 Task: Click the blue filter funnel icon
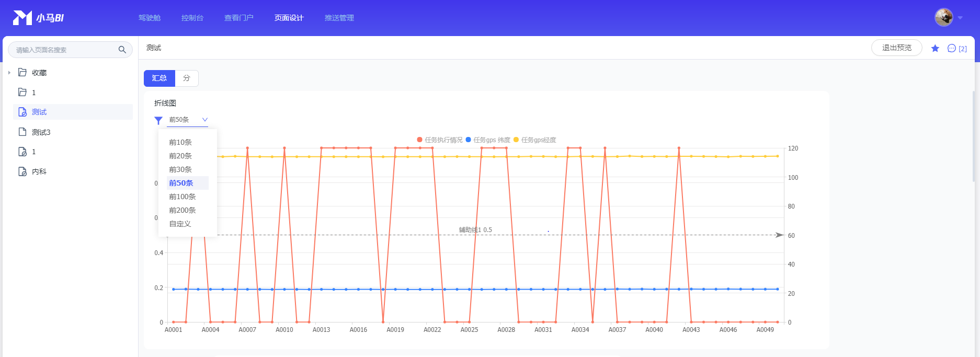tap(158, 120)
